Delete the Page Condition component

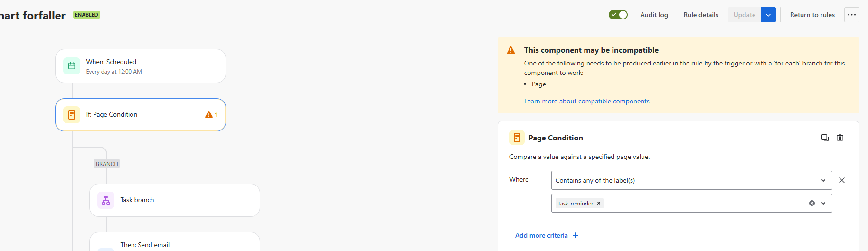coord(840,138)
